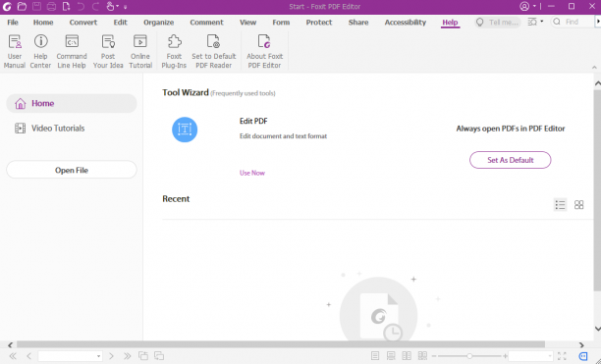Switch to the Comment tab
This screenshot has width=601, height=364.
[206, 23]
